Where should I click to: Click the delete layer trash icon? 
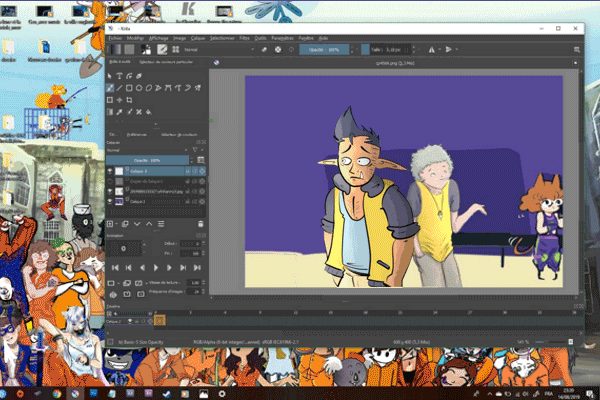pos(201,224)
